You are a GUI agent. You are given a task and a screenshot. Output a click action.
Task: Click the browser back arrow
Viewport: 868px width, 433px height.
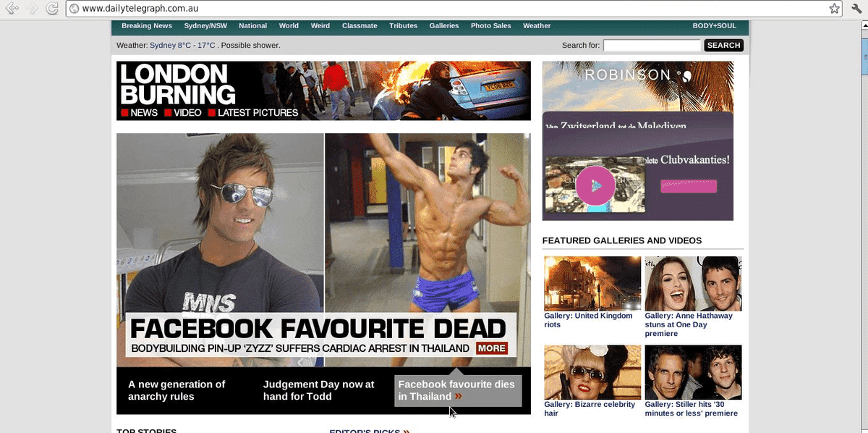point(12,9)
